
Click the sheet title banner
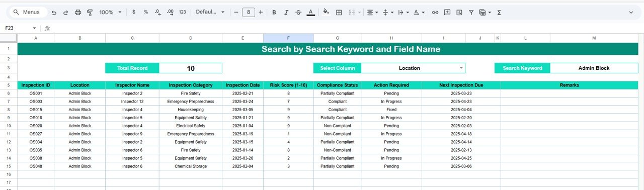(328, 49)
